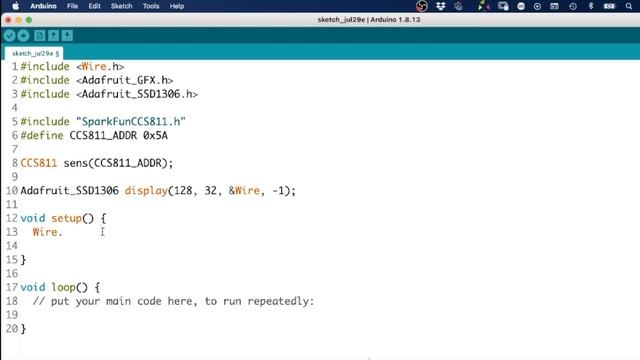Open the Sketch menu
This screenshot has height=360, width=640.
[122, 6]
